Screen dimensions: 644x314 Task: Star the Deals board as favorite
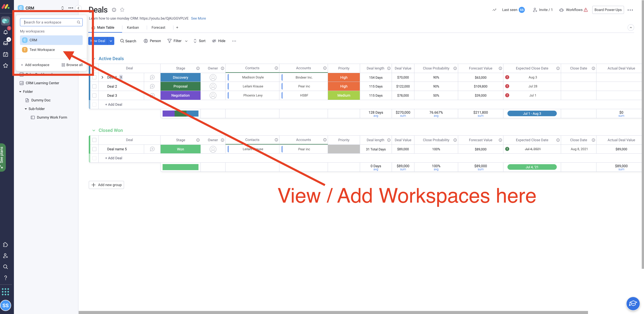coord(122,10)
